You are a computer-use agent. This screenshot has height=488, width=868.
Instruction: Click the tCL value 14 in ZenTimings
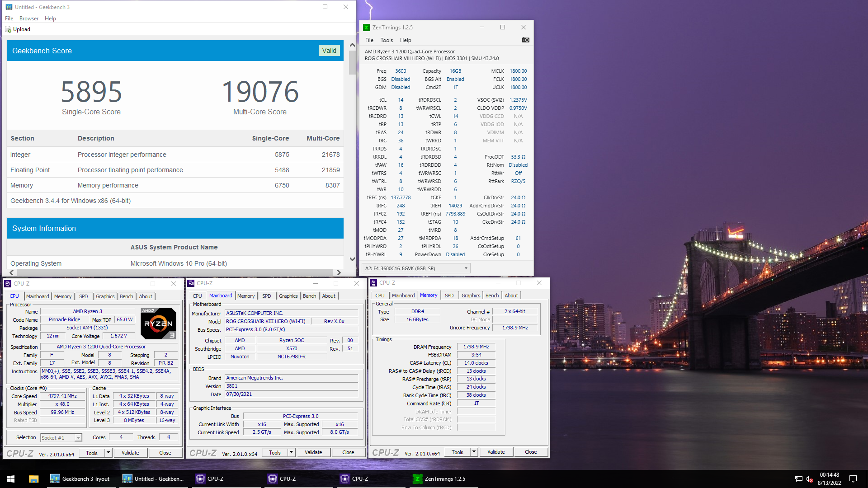pos(401,100)
